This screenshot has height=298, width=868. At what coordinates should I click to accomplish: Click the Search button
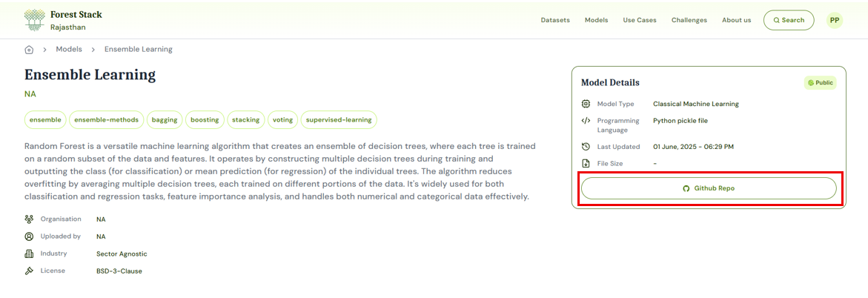(x=789, y=20)
